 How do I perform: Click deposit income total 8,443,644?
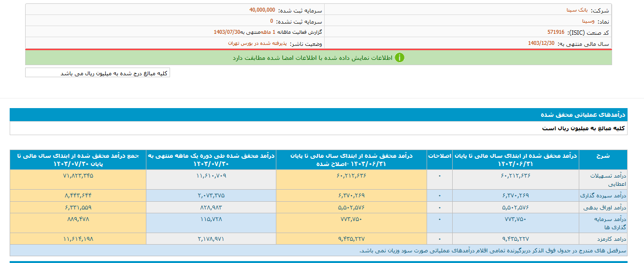[78, 195]
